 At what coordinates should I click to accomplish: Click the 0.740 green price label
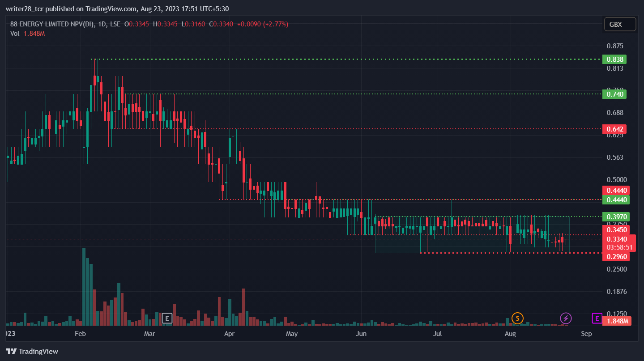tap(614, 94)
